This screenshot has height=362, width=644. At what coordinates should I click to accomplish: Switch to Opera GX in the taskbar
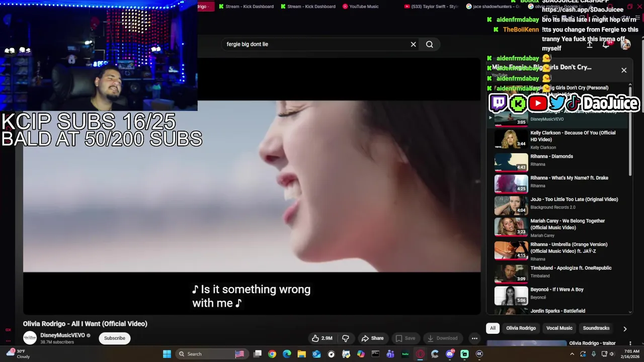420,354
